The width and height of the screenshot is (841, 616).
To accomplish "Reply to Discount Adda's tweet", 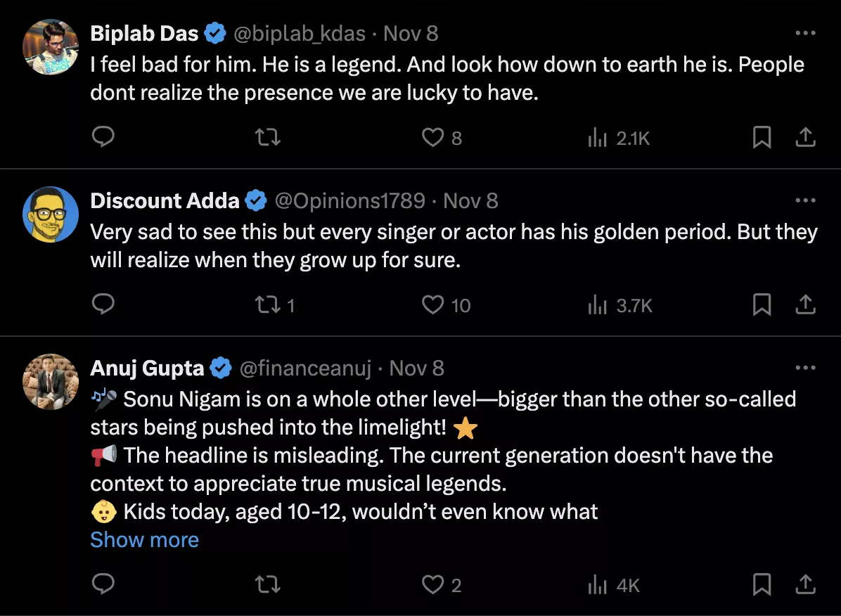I will click(103, 304).
